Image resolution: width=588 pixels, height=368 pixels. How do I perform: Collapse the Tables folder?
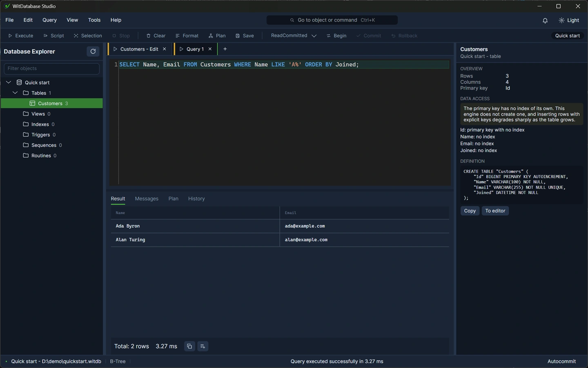(15, 93)
